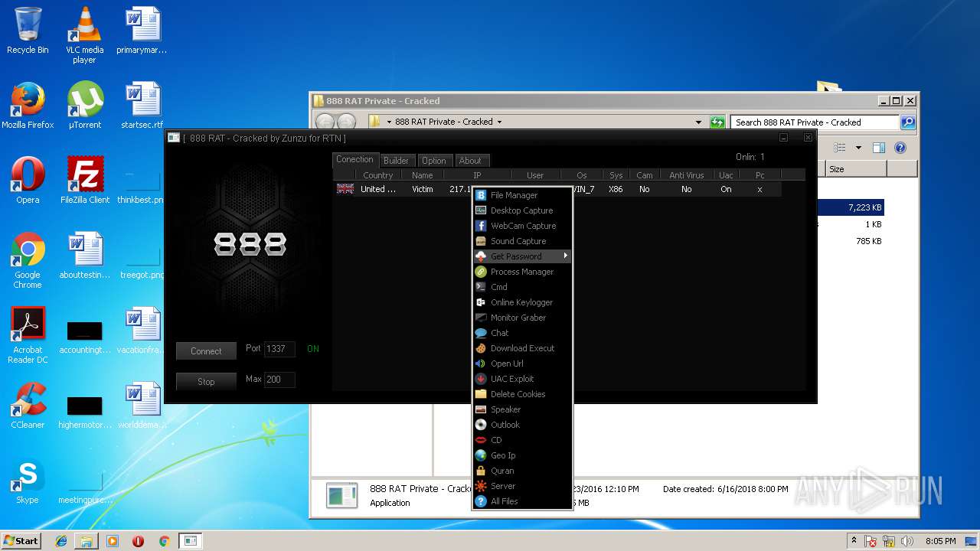The height and width of the screenshot is (551, 980).
Task: Toggle the preview pane icon in Explorer
Action: pos(879,148)
